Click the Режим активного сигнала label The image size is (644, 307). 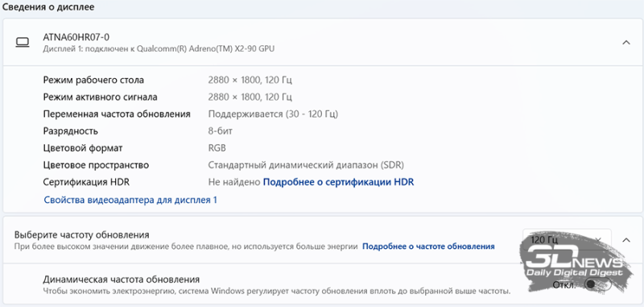[x=100, y=97]
